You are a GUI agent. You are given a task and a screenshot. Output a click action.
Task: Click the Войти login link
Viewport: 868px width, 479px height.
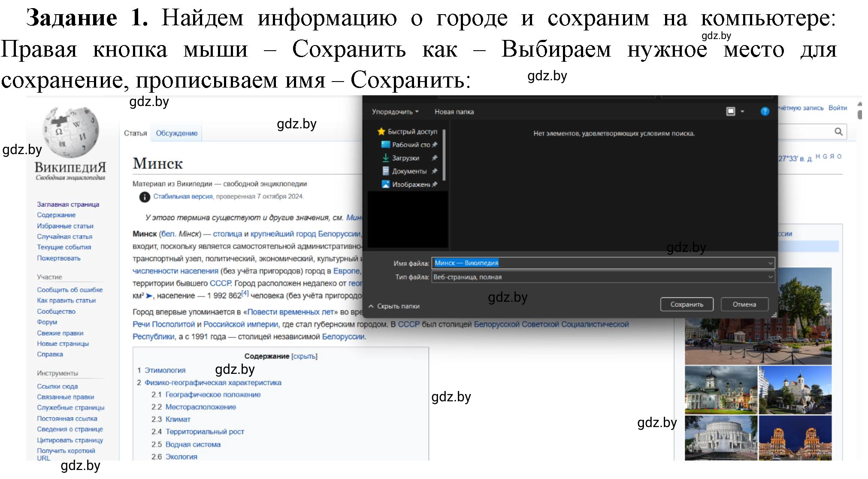point(838,108)
